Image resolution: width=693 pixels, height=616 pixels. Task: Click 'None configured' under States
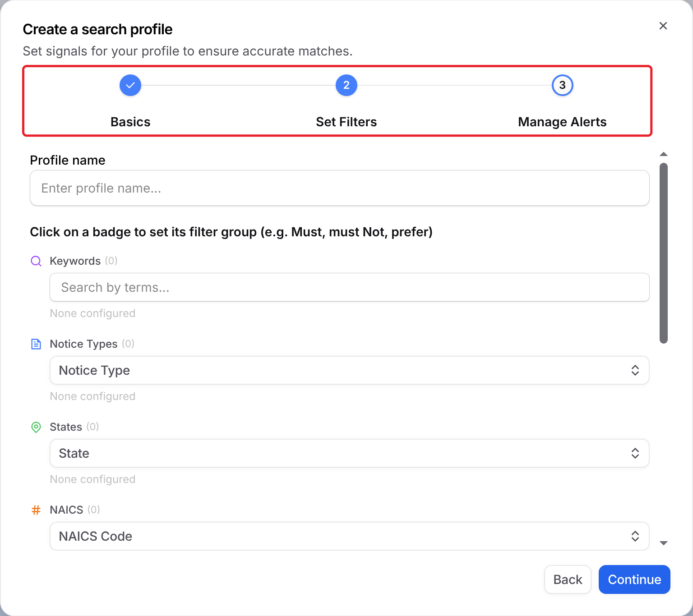(x=92, y=479)
